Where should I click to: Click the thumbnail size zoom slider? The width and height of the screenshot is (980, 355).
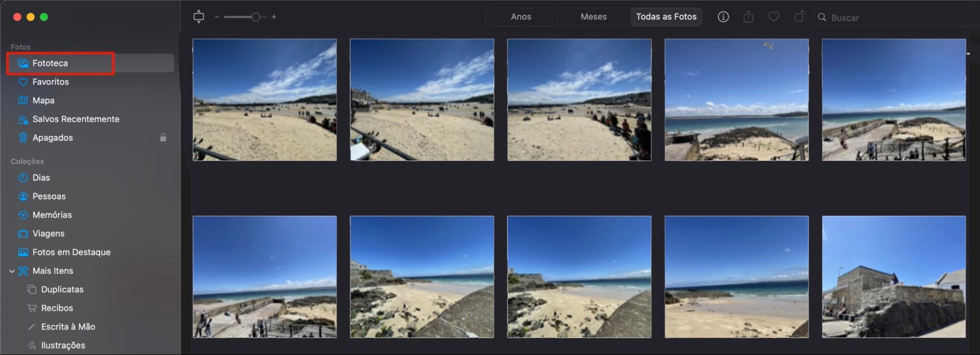point(245,17)
